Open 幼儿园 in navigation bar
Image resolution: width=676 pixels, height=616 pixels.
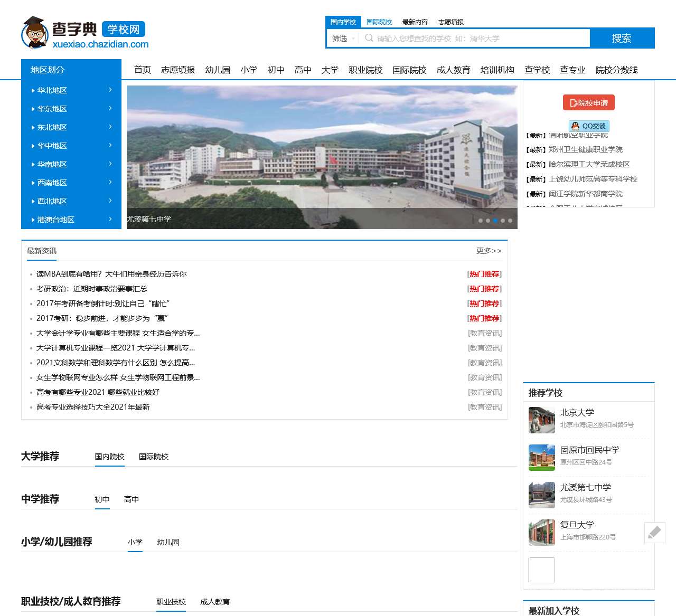pyautogui.click(x=218, y=70)
